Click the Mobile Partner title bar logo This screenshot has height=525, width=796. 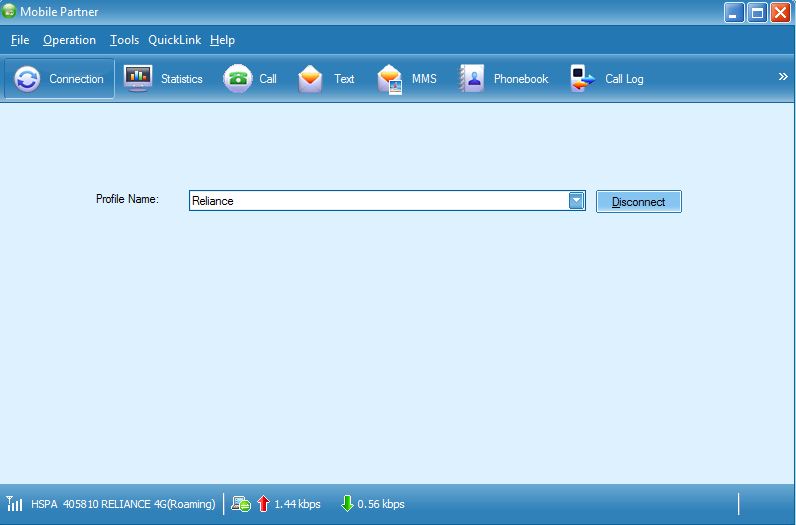point(9,11)
